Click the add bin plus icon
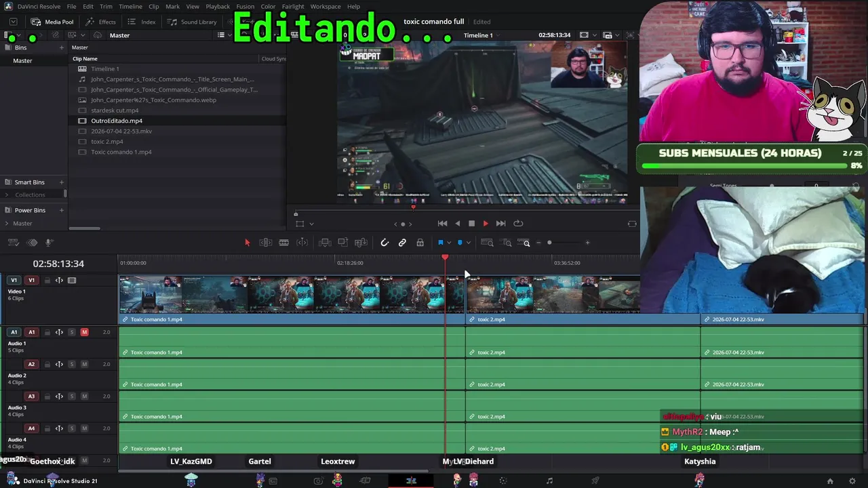The height and width of the screenshot is (488, 868). (61, 47)
